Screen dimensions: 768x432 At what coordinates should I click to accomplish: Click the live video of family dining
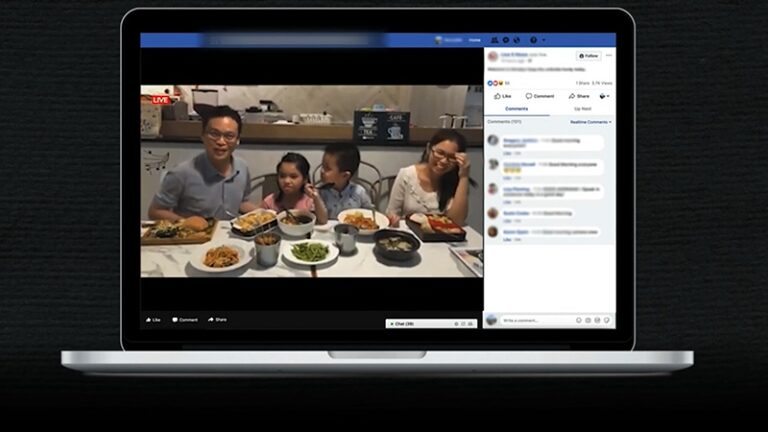pos(312,181)
